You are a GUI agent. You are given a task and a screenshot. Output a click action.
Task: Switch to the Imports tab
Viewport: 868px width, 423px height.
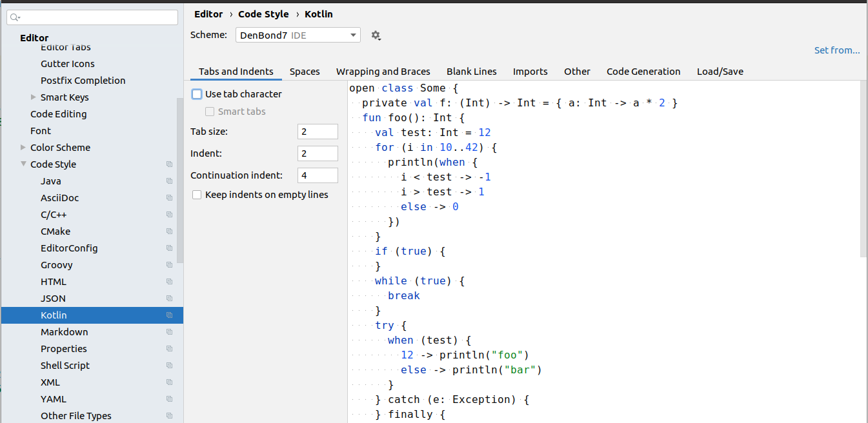point(530,72)
